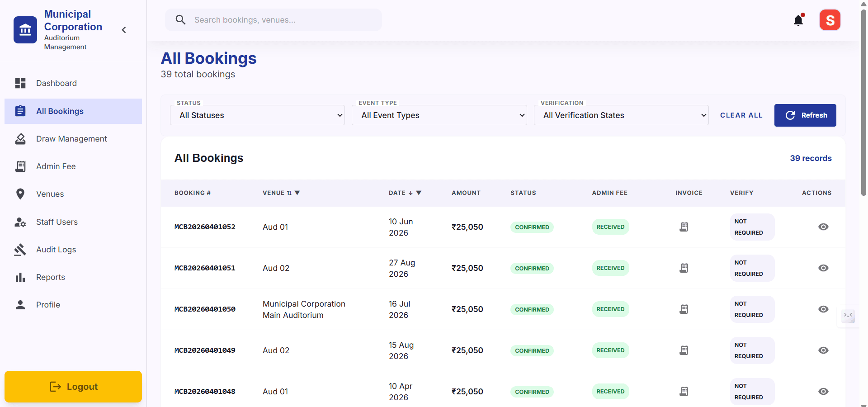Open invoice for booking MCB20260401048
868x407 pixels.
click(684, 392)
